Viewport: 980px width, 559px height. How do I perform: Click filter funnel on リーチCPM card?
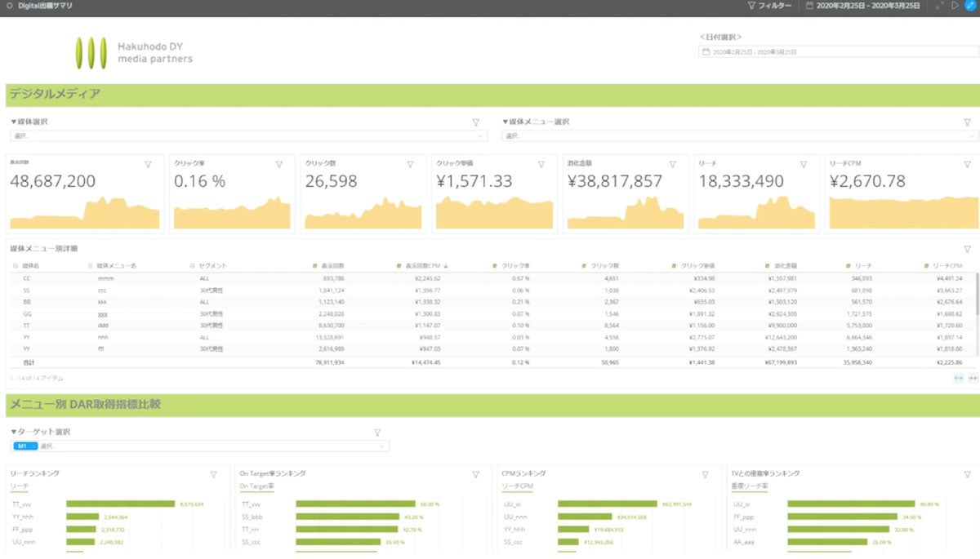(968, 165)
